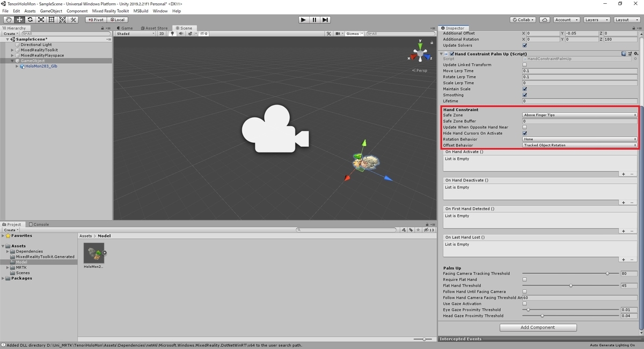Toggle hidden packages visibility count 13
This screenshot has height=349, width=644.
tap(430, 230)
